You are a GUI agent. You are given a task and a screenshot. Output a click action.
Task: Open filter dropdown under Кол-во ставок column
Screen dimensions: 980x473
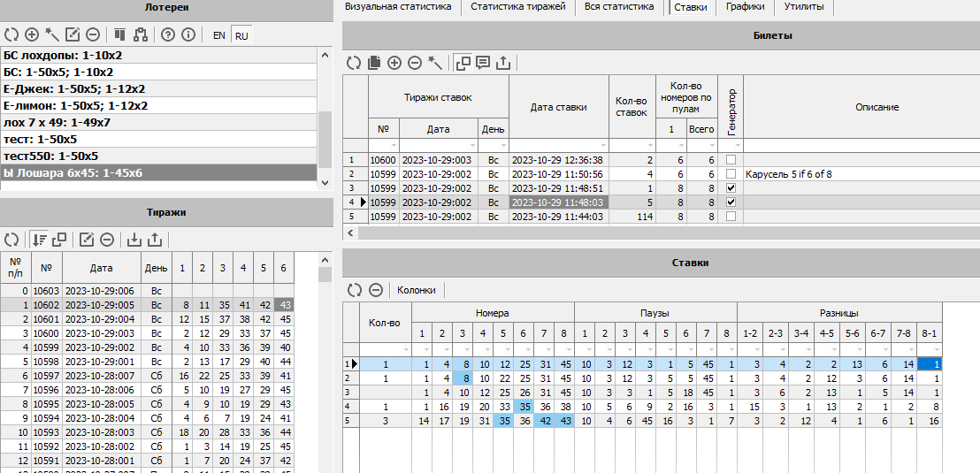coord(649,146)
